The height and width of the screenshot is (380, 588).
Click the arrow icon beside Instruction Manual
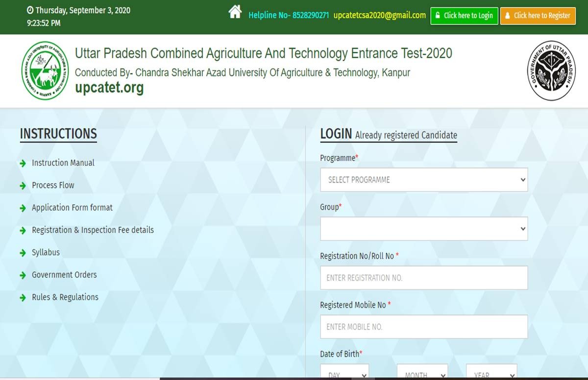[23, 164]
